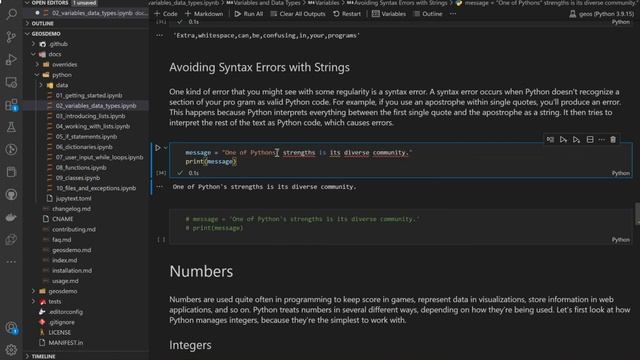
Task: Open the Variables panel from toolbar
Action: tap(389, 14)
